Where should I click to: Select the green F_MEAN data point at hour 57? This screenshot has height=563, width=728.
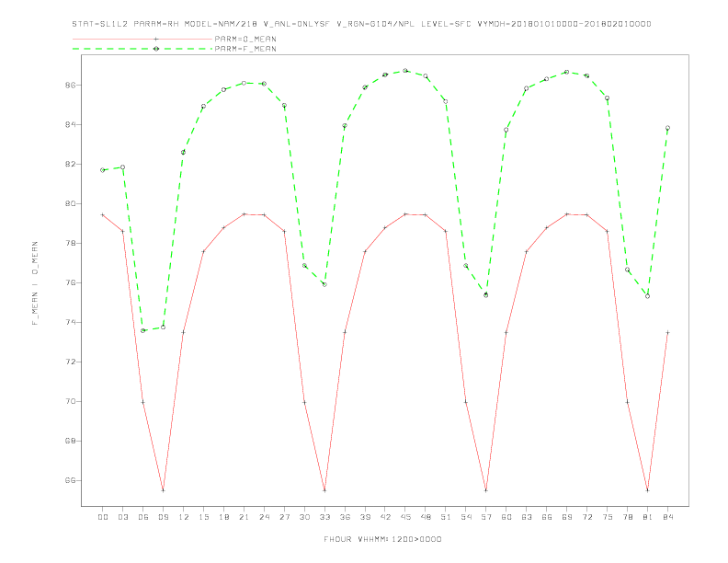click(486, 295)
